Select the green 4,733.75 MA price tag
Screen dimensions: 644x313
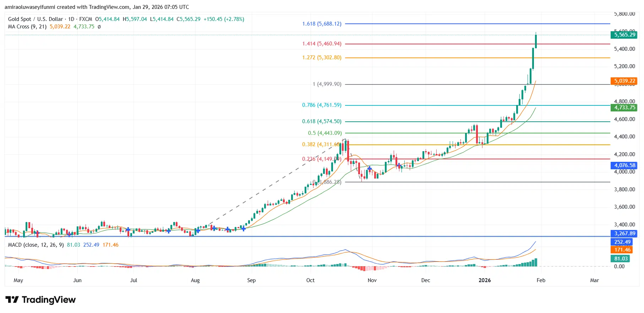tap(624, 108)
